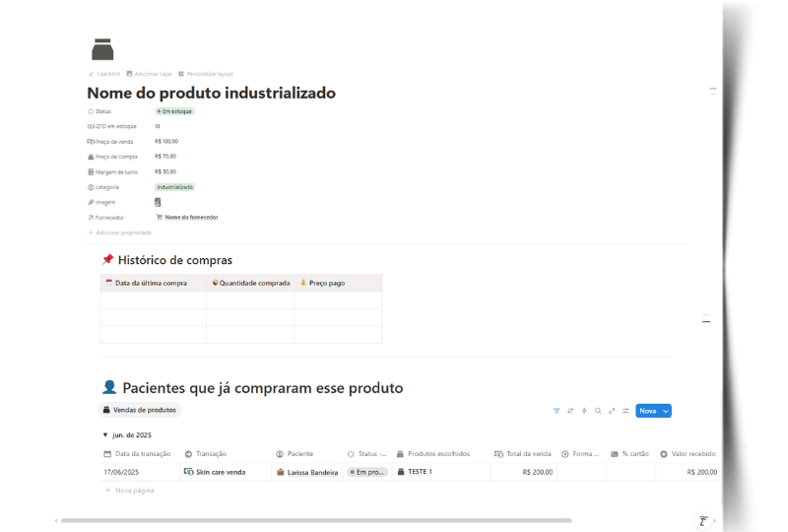The width and height of the screenshot is (788, 532).
Task: Click the lightning automation icon
Action: pos(584,411)
